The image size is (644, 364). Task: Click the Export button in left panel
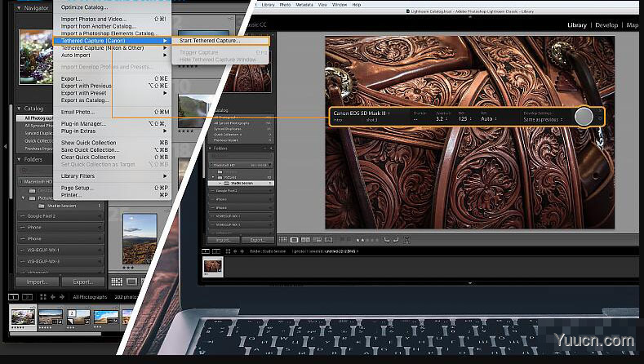(82, 282)
